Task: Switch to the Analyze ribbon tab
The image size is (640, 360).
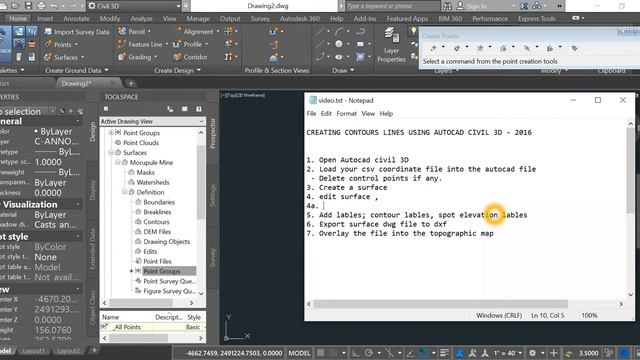Action: [141, 19]
